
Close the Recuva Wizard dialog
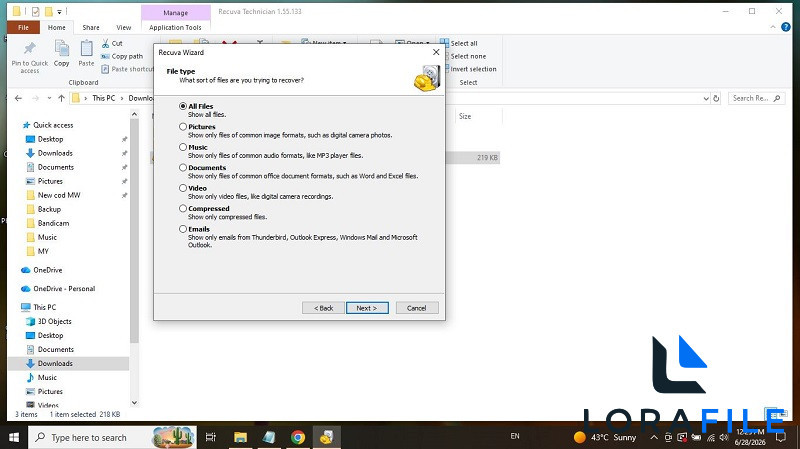436,52
